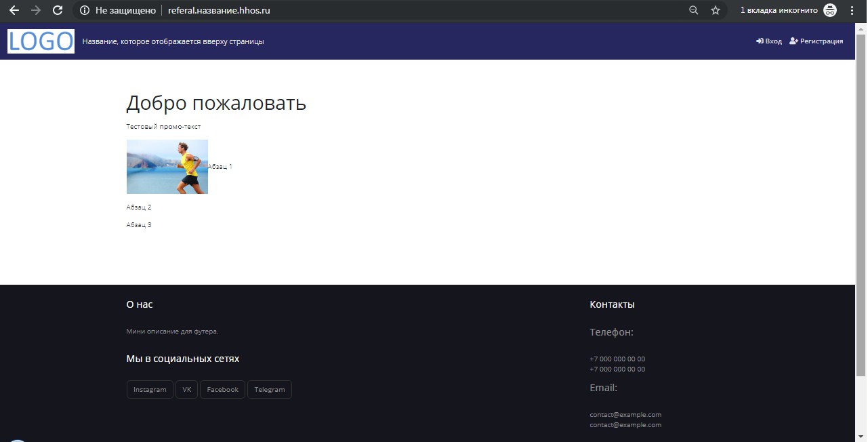Reload the page
Image resolution: width=868 pixels, height=442 pixels.
[58, 10]
